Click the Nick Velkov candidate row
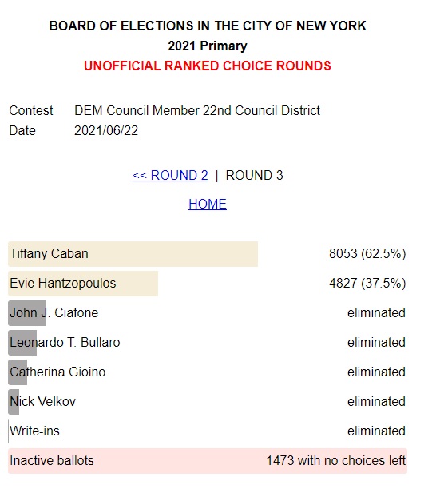 208,402
